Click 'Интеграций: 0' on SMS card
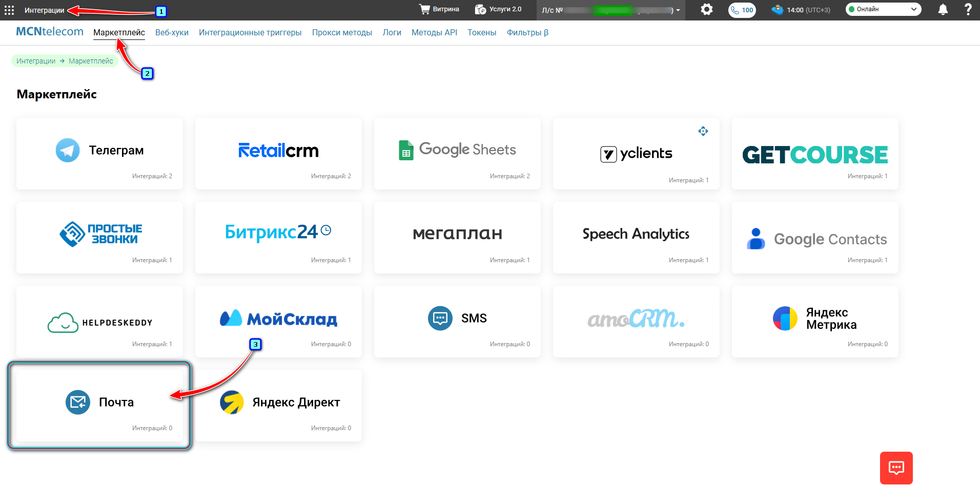Screen dimensions: 980x486 [x=510, y=344]
